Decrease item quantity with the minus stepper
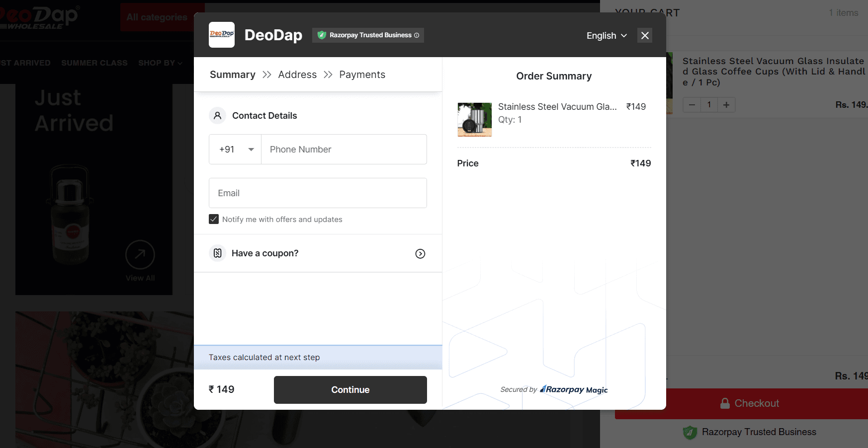This screenshot has height=448, width=868. (x=692, y=105)
